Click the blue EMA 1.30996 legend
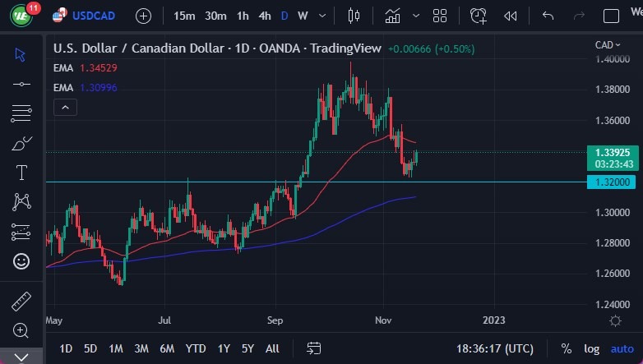Viewport: 643px width, 364px height. [x=86, y=87]
